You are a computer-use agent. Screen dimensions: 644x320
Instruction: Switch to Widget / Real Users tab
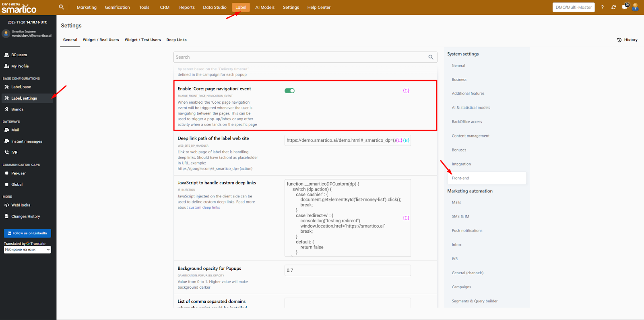coord(101,40)
